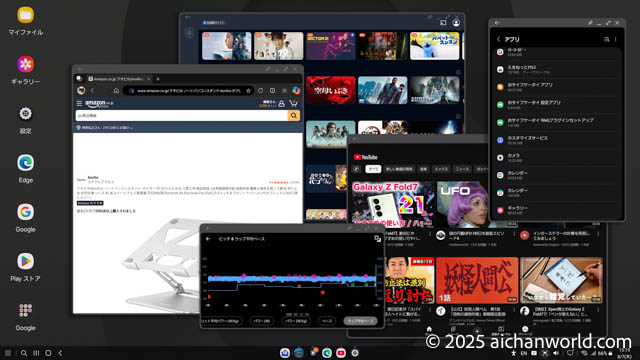Open the ギャラリー desktop shortcut
640x360 pixels.
click(x=25, y=64)
